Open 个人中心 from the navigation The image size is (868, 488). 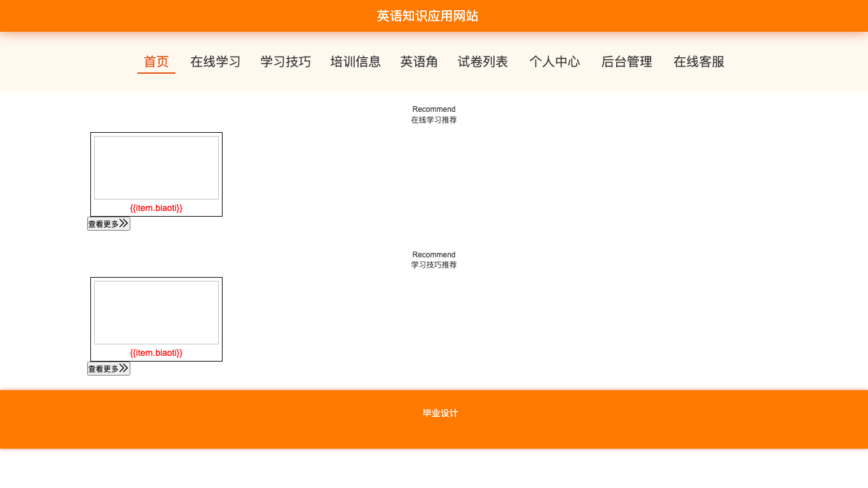click(555, 62)
